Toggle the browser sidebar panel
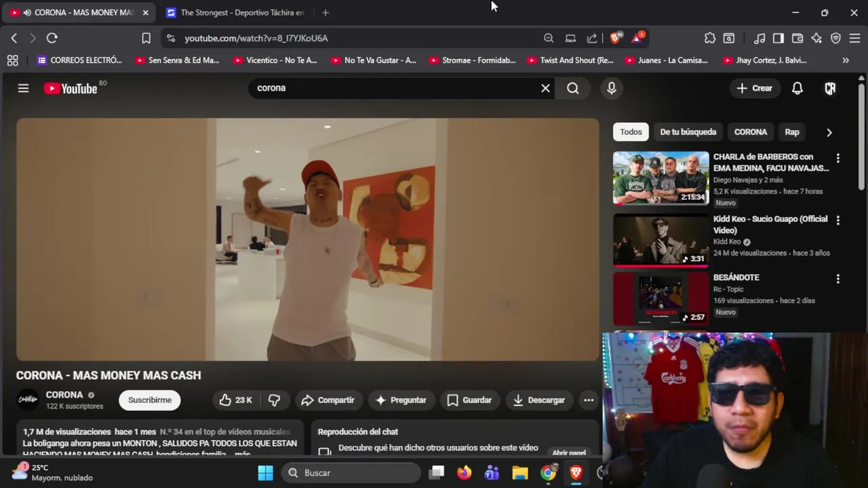 [x=778, y=38]
